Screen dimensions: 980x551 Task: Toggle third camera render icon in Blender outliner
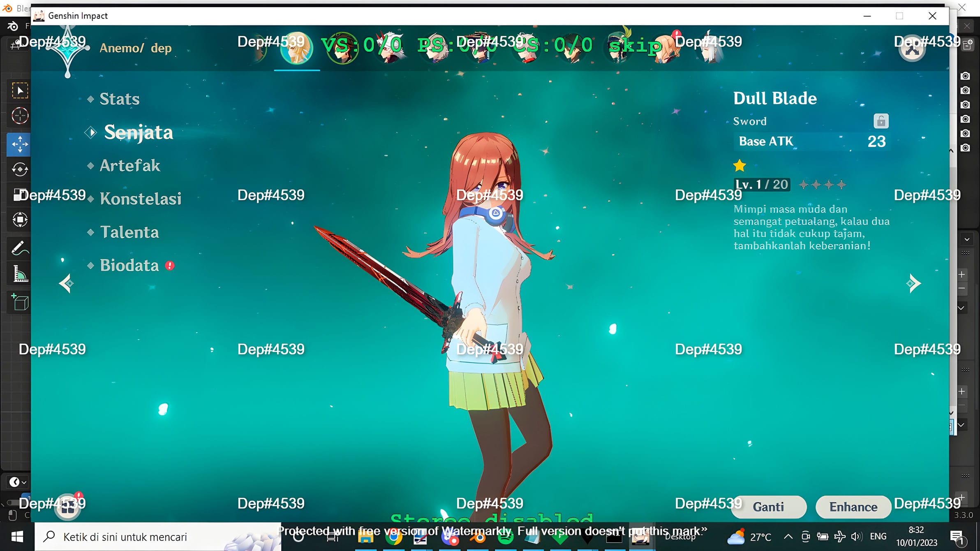(x=965, y=105)
